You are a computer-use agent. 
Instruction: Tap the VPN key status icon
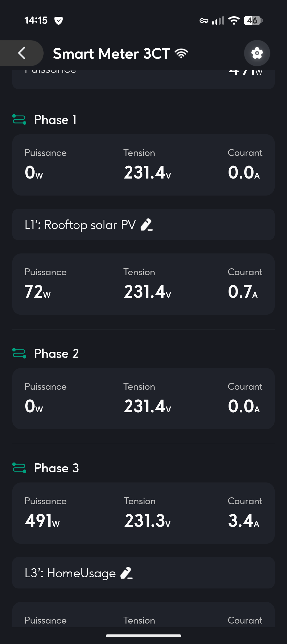[204, 21]
